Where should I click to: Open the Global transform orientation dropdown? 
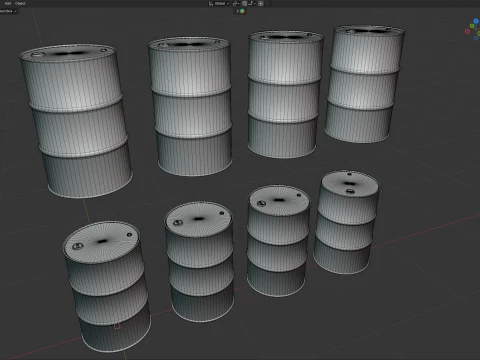coord(219,3)
